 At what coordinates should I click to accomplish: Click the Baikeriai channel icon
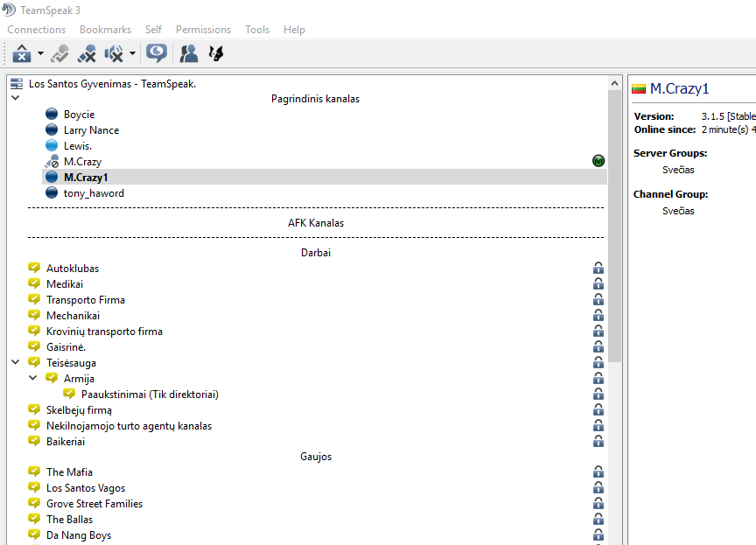34,441
